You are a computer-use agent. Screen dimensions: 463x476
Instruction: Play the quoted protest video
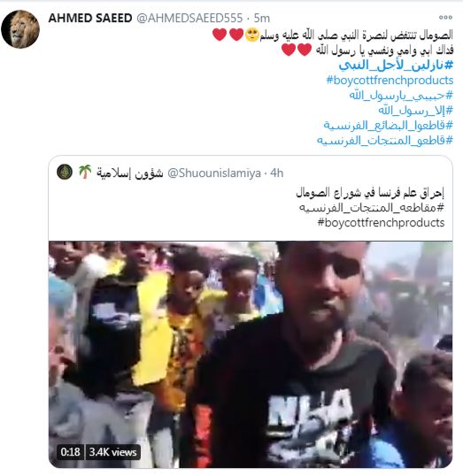coord(251,354)
